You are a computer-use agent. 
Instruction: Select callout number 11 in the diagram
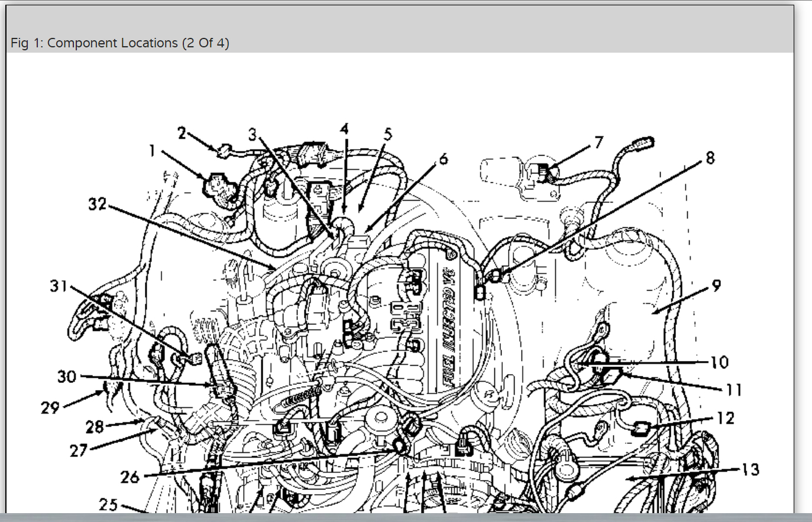tap(734, 389)
